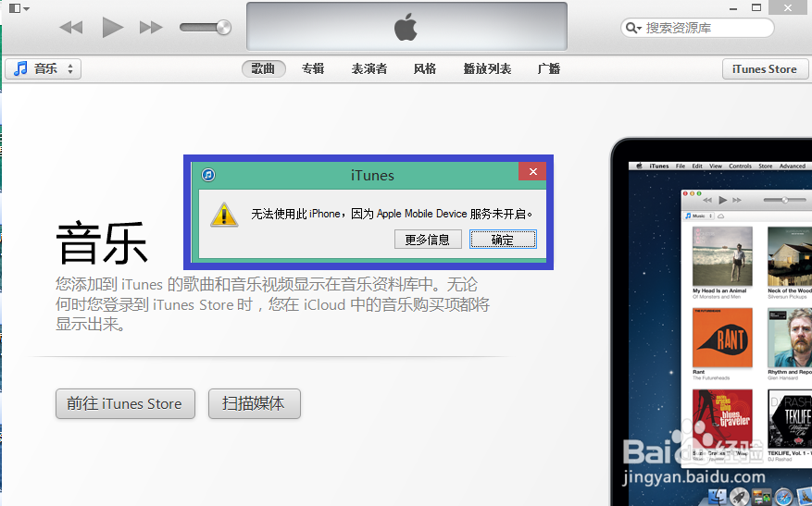
Task: Click the Apple logo in status display
Action: click(x=406, y=27)
